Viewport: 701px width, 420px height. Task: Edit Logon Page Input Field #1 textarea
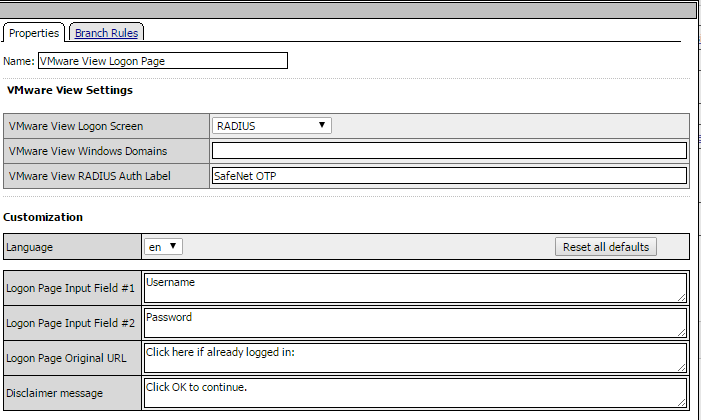415,288
